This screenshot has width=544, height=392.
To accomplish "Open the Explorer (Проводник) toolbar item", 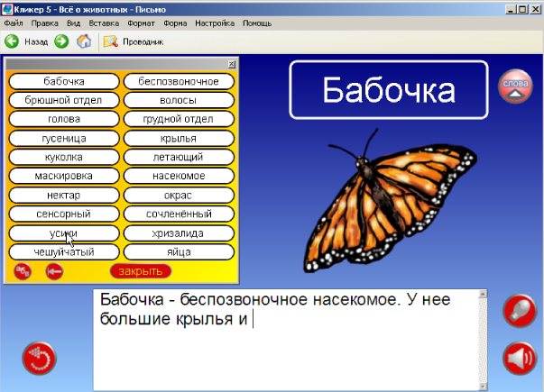I will pyautogui.click(x=133, y=41).
